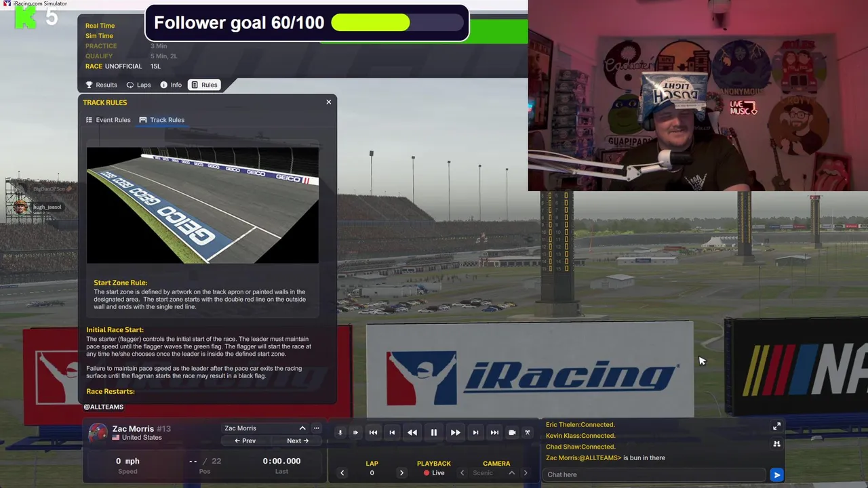Screen dimensions: 868x488
Task: Click the United States flag icon
Action: (116, 438)
